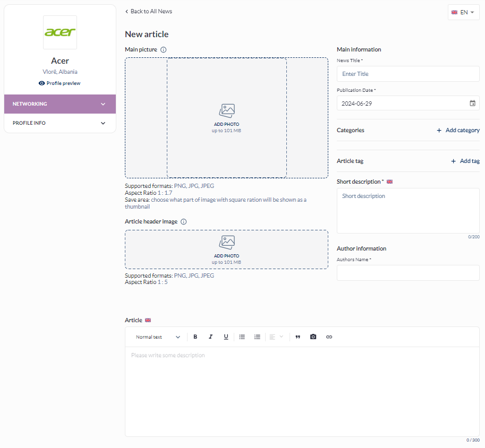This screenshot has height=448, width=485.
Task: Toggle bold formatting in article editor
Action: click(x=195, y=337)
